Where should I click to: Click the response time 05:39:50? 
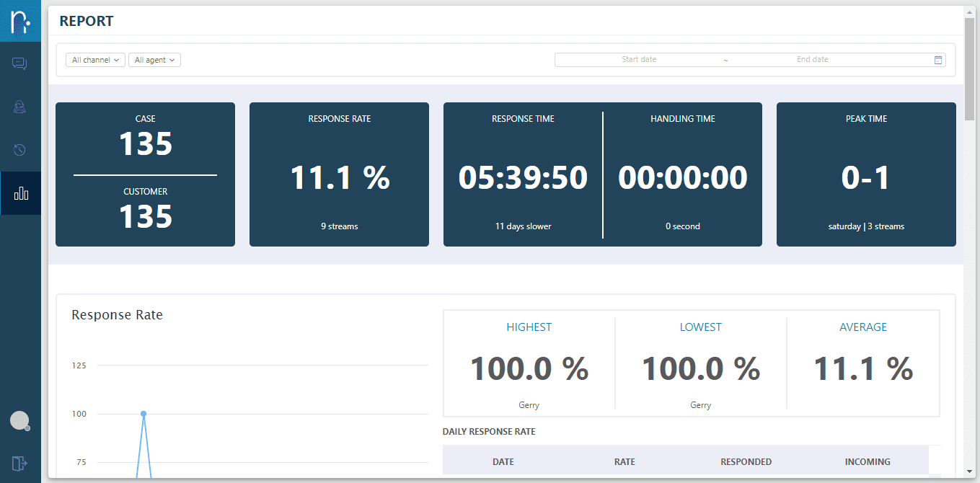pyautogui.click(x=524, y=177)
